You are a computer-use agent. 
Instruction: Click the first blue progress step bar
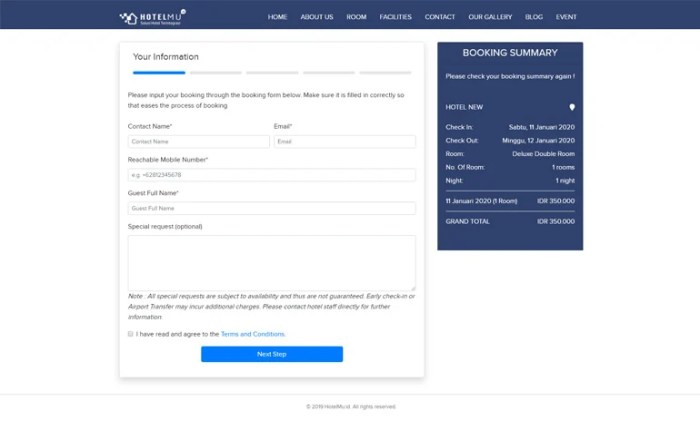coord(159,73)
